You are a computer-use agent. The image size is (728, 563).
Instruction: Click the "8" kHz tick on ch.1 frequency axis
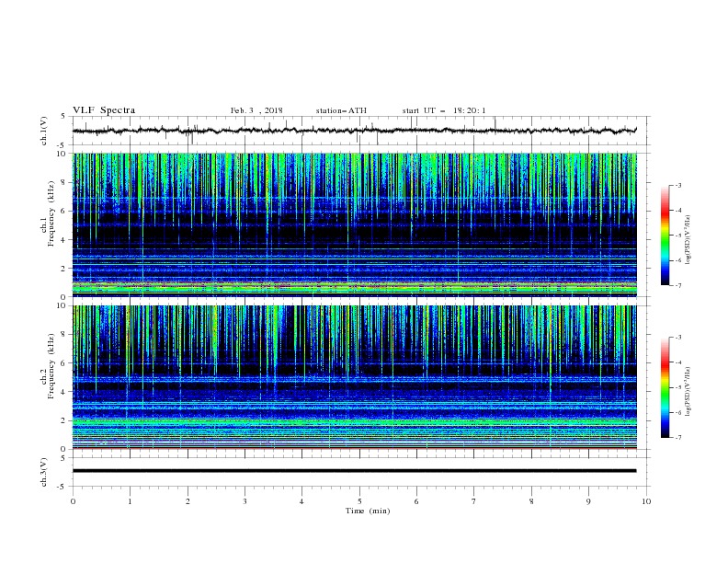(64, 182)
